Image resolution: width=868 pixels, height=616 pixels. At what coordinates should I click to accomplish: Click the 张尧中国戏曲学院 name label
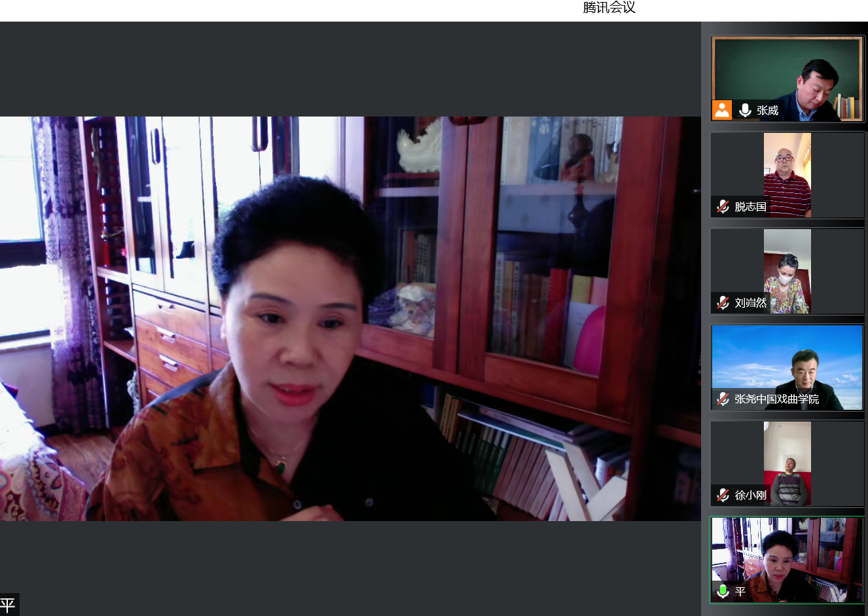776,399
